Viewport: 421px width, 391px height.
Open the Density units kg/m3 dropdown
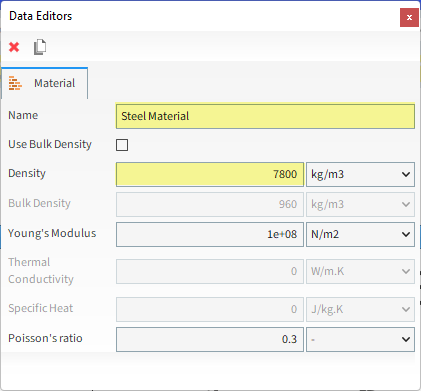tap(360, 174)
